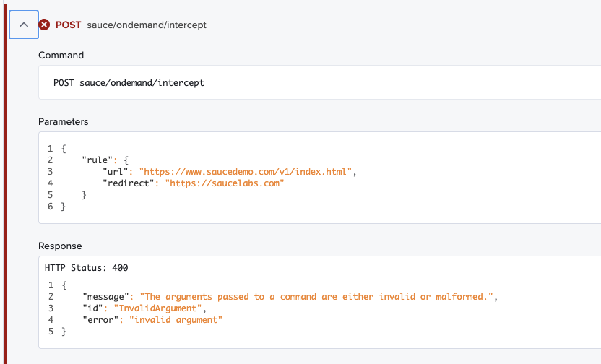Select the "redirect" key in Parameters
Screen dimensions: 601x364
pyautogui.click(x=128, y=183)
